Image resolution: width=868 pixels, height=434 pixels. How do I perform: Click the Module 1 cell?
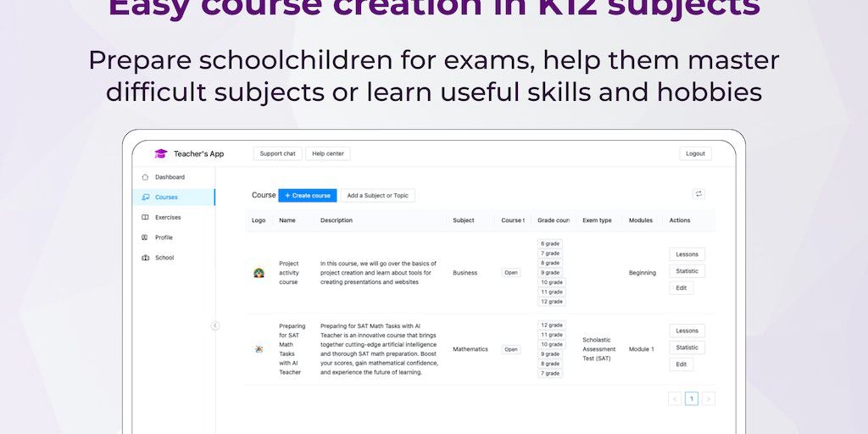(641, 349)
